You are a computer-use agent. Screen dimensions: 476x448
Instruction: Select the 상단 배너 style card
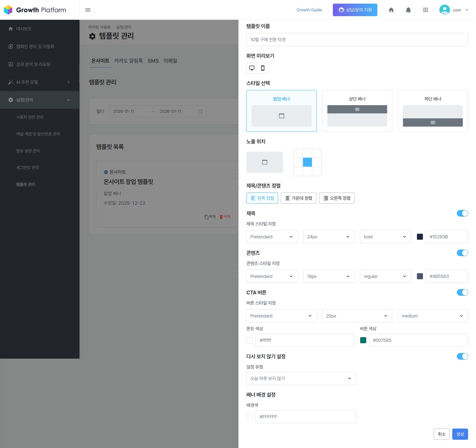[x=357, y=111]
